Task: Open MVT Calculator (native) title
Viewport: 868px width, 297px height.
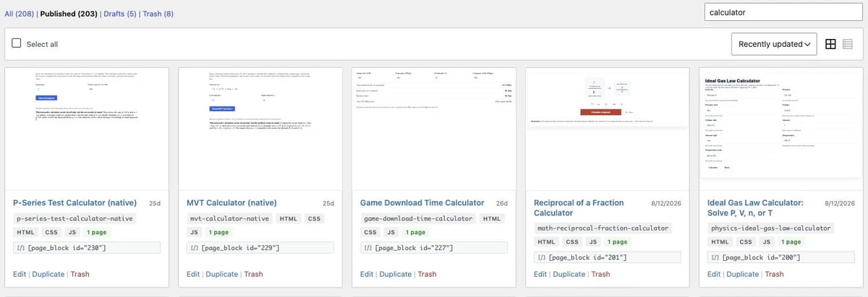Action: pyautogui.click(x=231, y=203)
